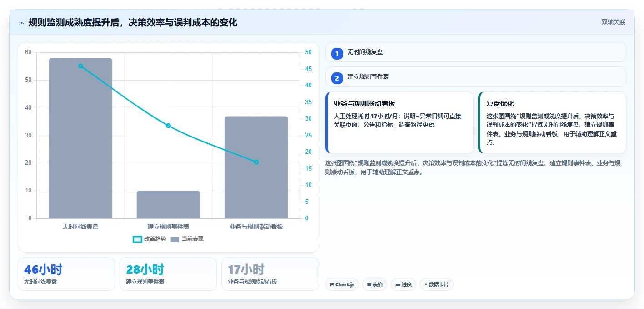Open the 业务与规则联动看板 detail card

pyautogui.click(x=399, y=123)
